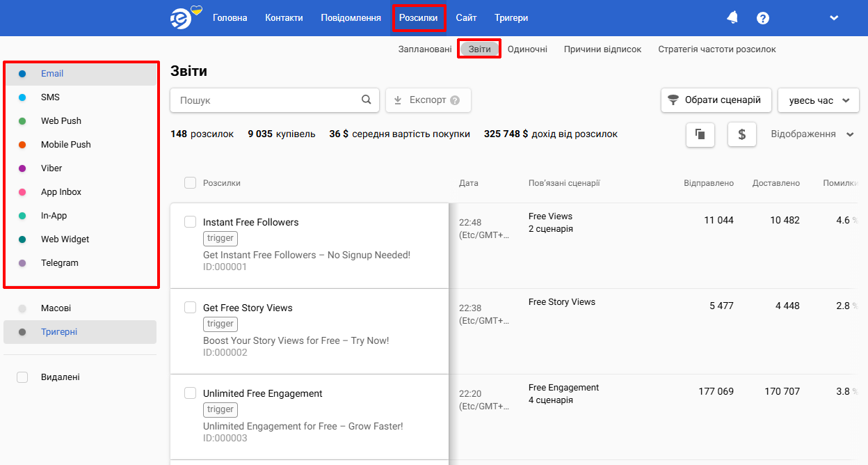Open the Unlimited Free Engagement report
868x465 pixels.
263,393
